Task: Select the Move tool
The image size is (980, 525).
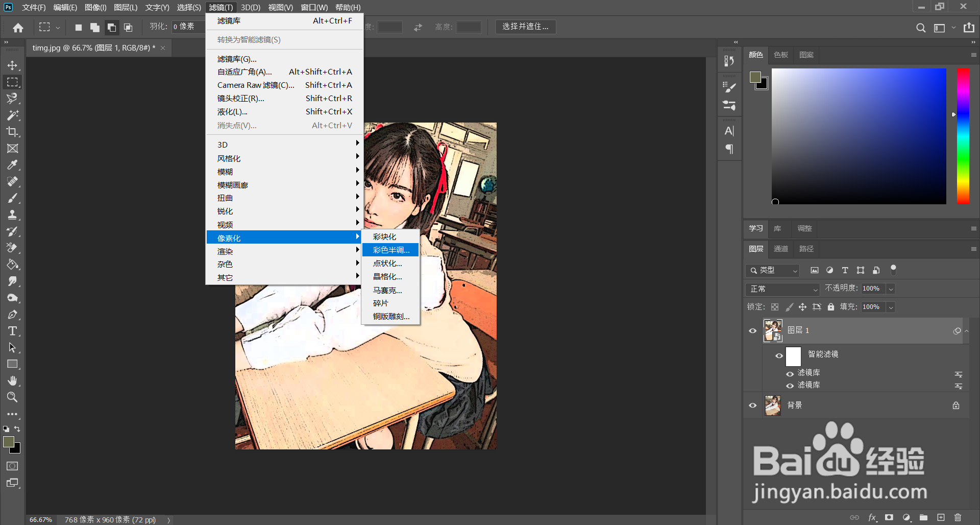Action: [12, 65]
